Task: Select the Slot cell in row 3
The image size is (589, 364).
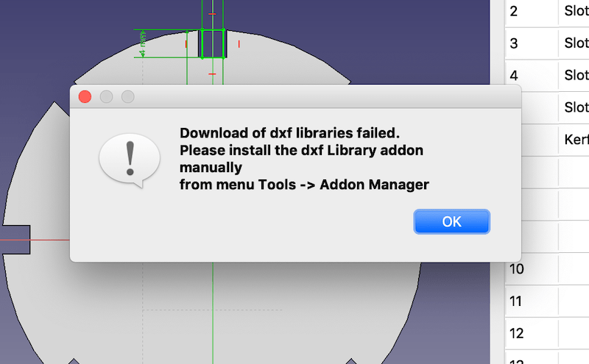Action: tap(574, 43)
